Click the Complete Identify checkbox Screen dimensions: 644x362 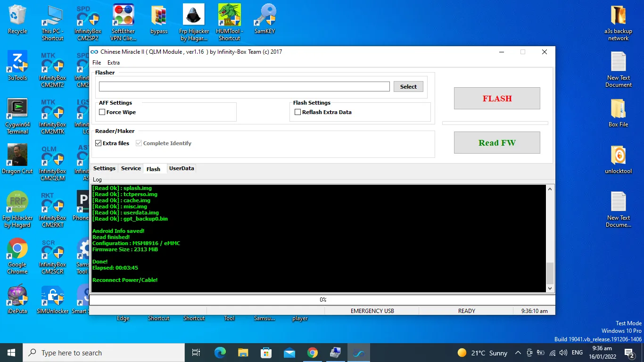[139, 143]
